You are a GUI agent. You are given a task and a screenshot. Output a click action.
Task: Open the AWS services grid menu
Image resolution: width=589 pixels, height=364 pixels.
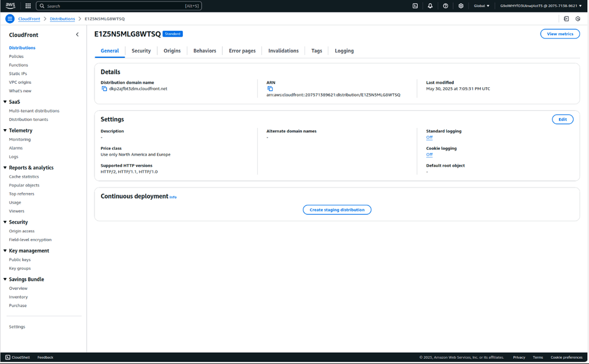(28, 6)
